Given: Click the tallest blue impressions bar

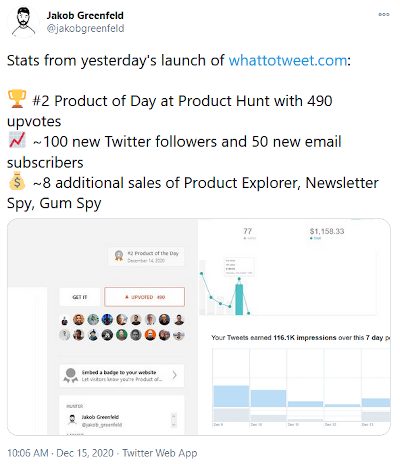Looking at the screenshot, I should coord(231,396).
